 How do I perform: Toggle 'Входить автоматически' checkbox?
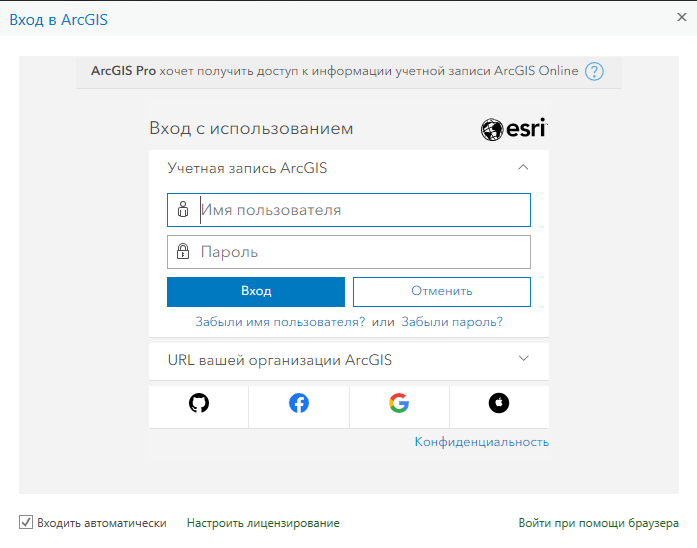(26, 522)
